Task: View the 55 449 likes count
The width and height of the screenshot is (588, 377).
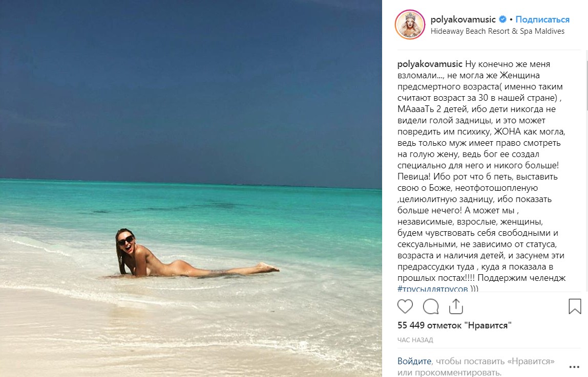Action: pyautogui.click(x=454, y=325)
